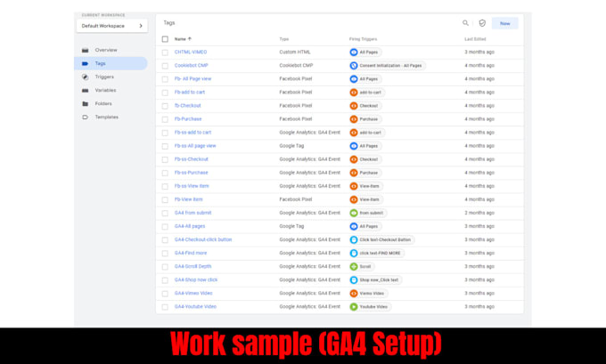Click Purchase trigger chip in Fb-ss-Purchase row
Viewport: 606px width, 364px height.
pyautogui.click(x=364, y=173)
